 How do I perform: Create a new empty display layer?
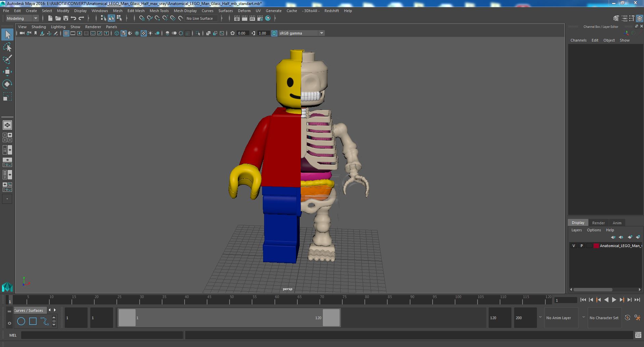click(x=630, y=237)
